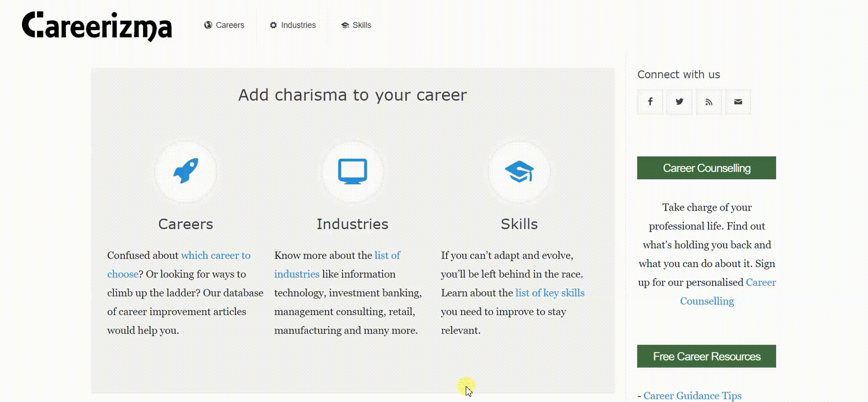Click the Careerizma logo
The width and height of the screenshot is (868, 402).
point(97,26)
